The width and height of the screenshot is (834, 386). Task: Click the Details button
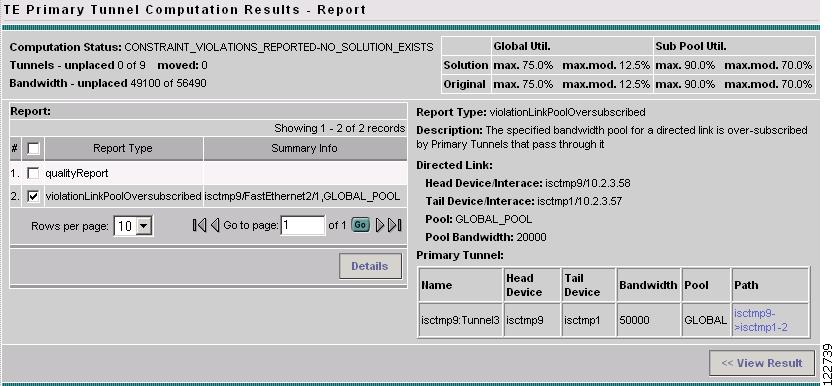tap(370, 266)
